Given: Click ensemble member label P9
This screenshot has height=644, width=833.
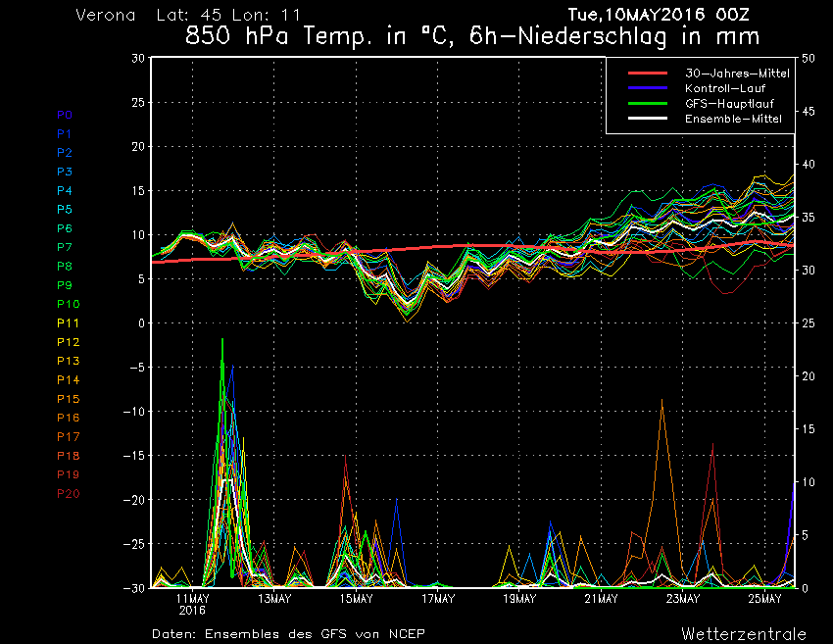Looking at the screenshot, I should (x=65, y=285).
